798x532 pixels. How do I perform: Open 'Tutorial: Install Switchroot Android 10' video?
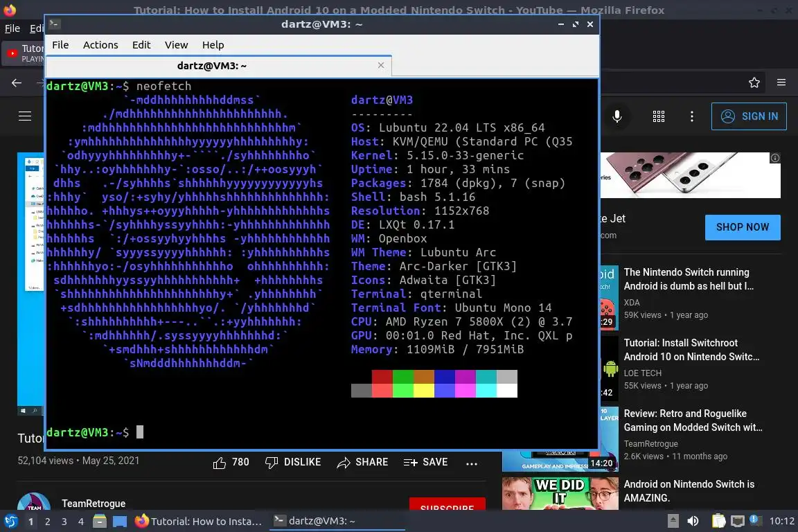691,350
